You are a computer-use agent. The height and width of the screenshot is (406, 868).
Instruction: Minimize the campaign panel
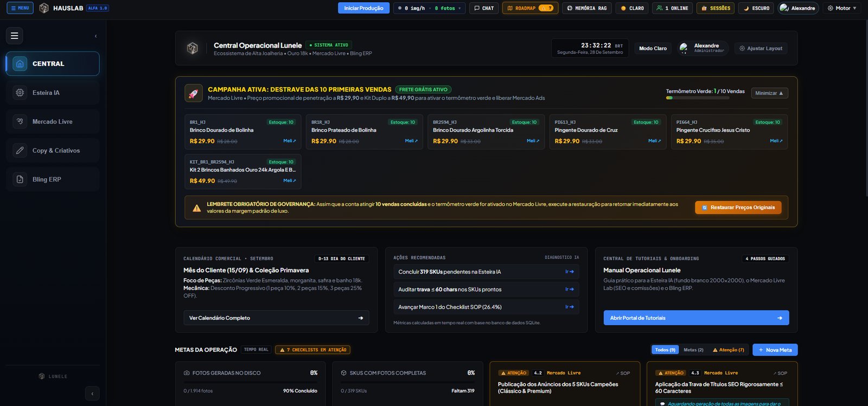769,93
